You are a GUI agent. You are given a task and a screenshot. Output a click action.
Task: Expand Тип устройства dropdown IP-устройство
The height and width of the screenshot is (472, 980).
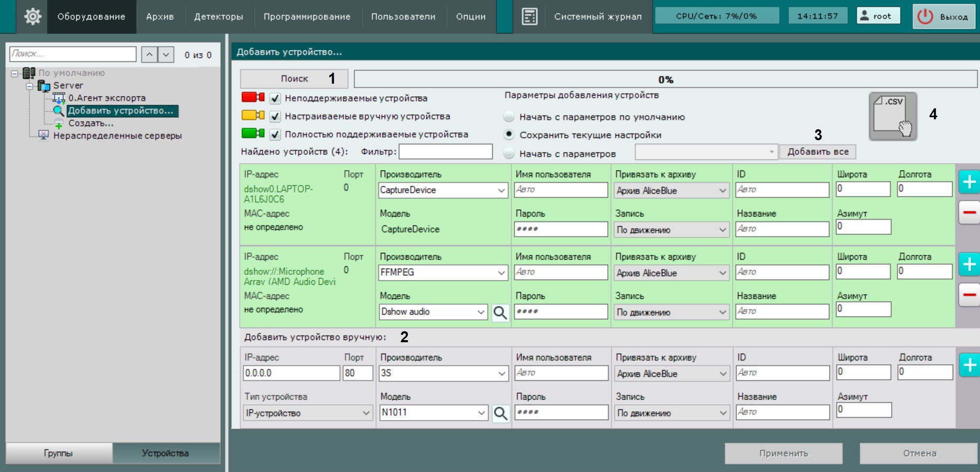(x=307, y=413)
